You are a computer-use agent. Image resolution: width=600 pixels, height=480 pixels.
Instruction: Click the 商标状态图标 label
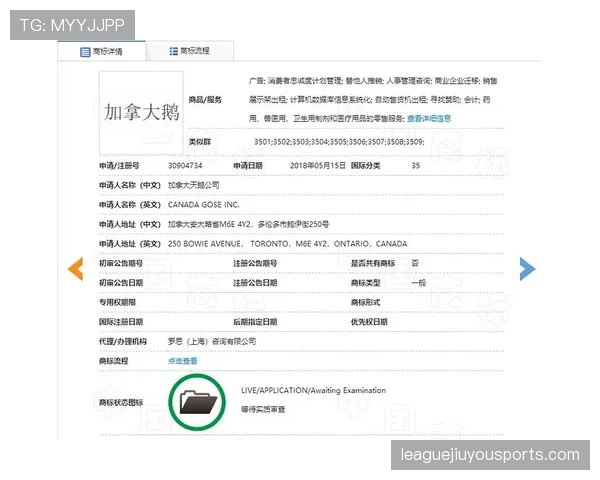(121, 402)
